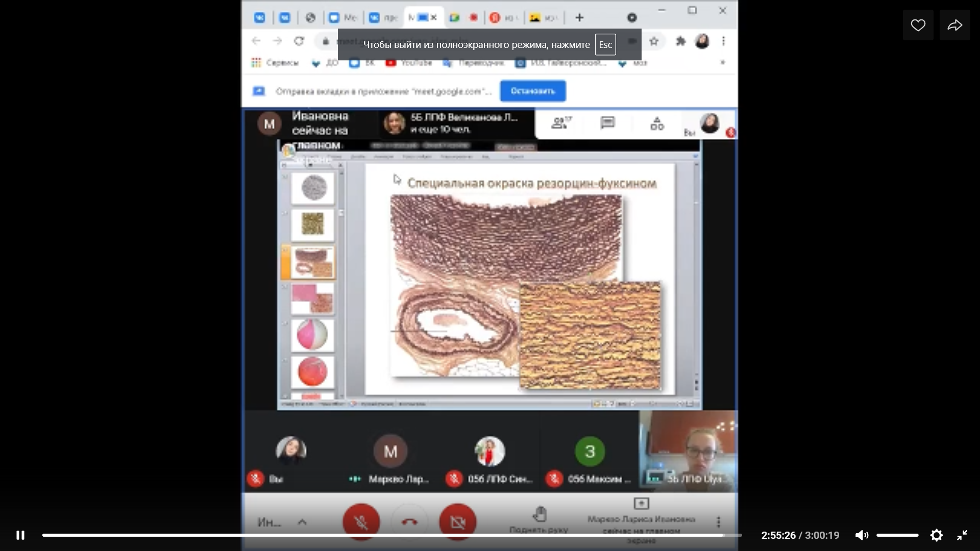The width and height of the screenshot is (980, 551).
Task: Select the red circle slide thumbnail
Action: pyautogui.click(x=312, y=372)
